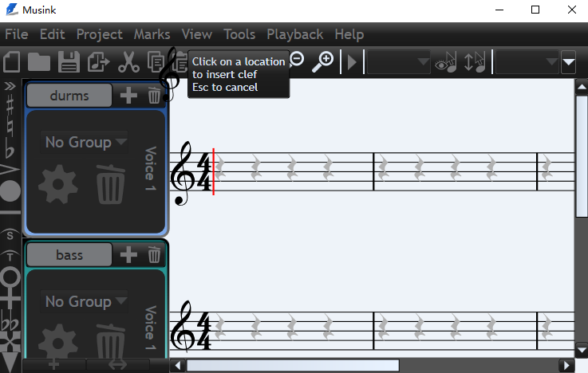Open a file with the folder icon
Image resolution: width=588 pixels, height=373 pixels.
click(39, 61)
